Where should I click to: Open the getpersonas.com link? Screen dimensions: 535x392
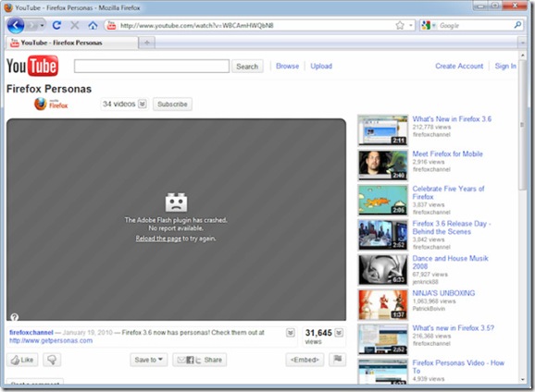[51, 340]
